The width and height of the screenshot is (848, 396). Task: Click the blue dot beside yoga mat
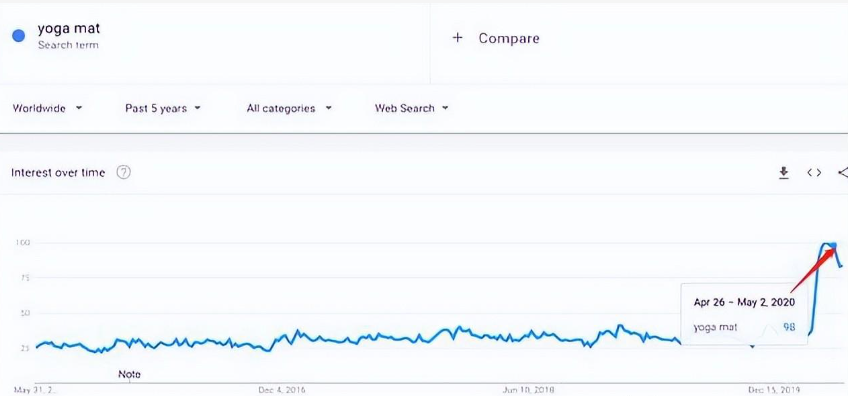(18, 36)
